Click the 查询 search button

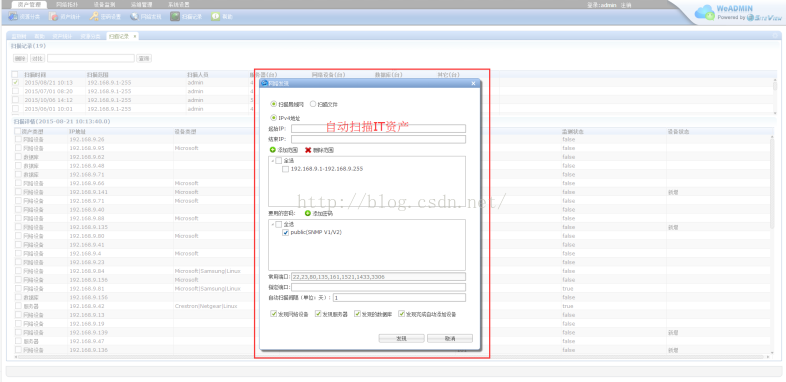tap(144, 59)
